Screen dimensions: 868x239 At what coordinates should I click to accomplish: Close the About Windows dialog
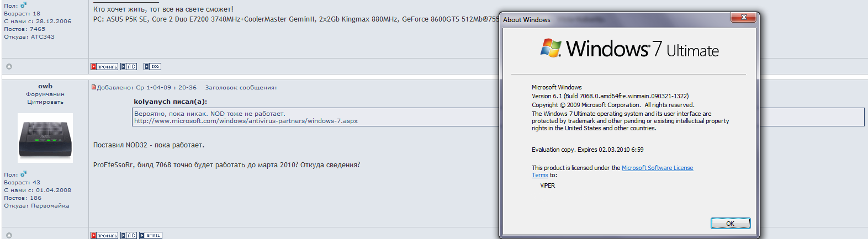pyautogui.click(x=743, y=18)
